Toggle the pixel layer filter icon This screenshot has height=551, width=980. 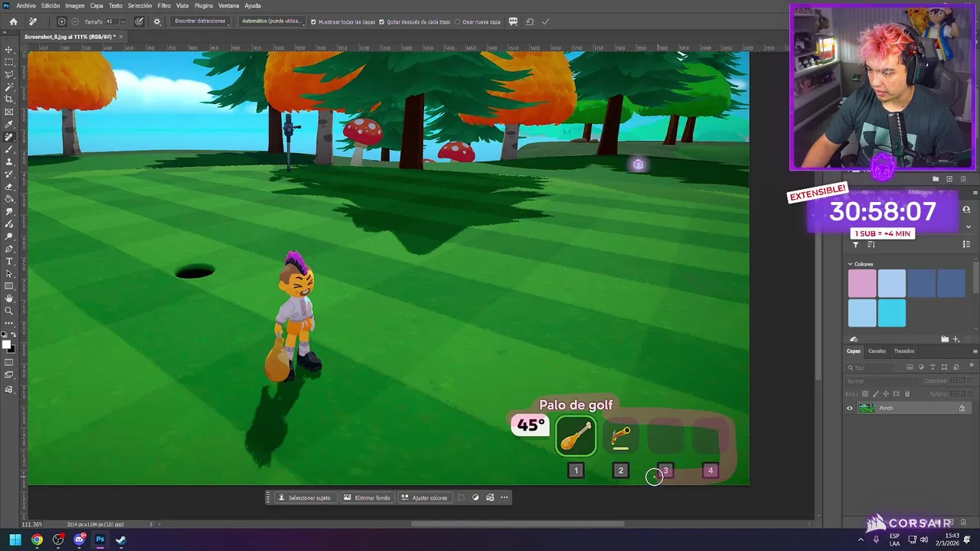coord(910,367)
